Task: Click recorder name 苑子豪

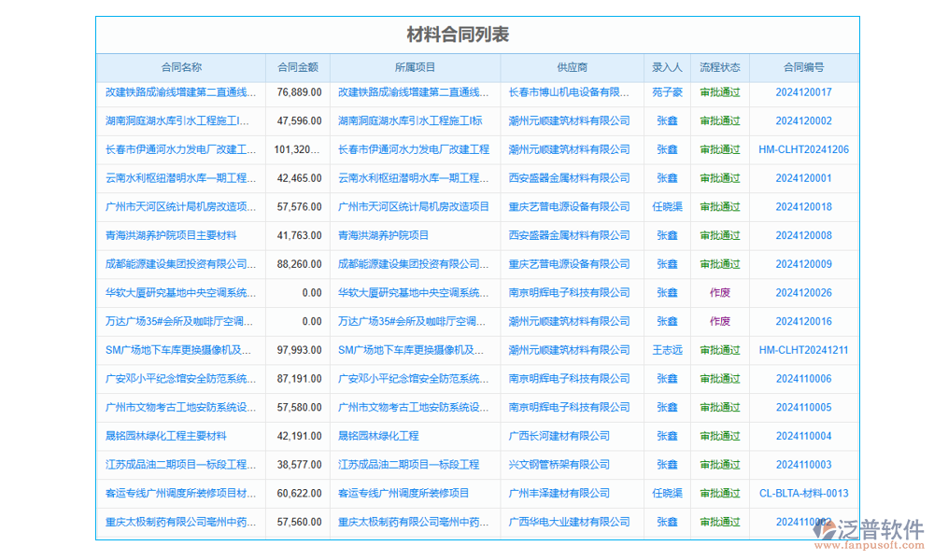Action: (667, 91)
